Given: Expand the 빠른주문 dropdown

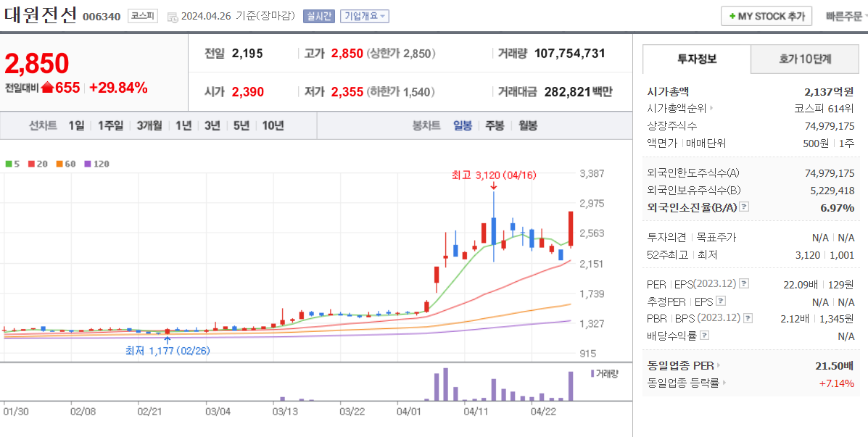Looking at the screenshot, I should coord(846,17).
